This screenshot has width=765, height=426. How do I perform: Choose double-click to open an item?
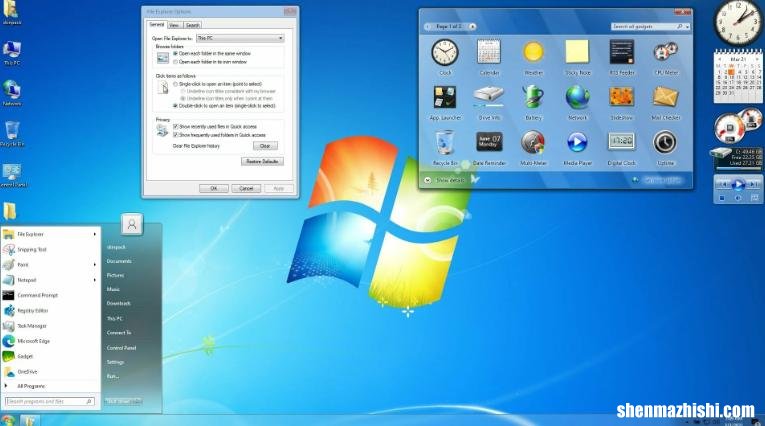[176, 105]
